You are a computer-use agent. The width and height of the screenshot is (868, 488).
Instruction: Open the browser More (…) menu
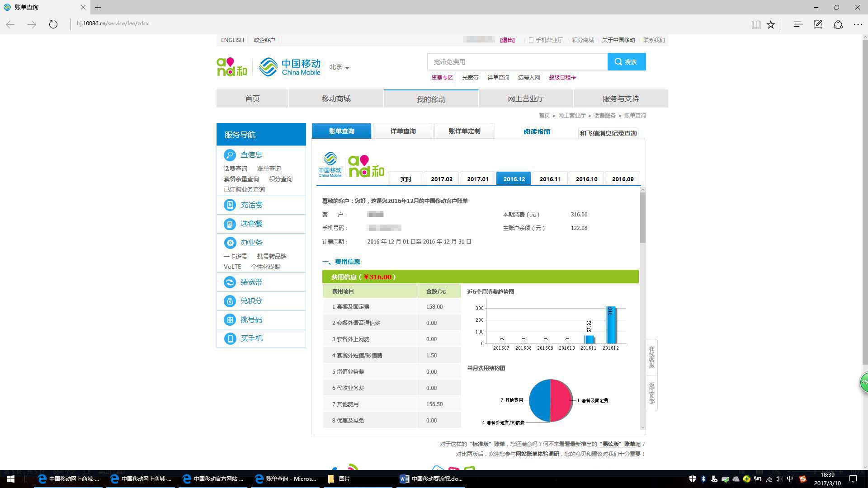point(858,24)
